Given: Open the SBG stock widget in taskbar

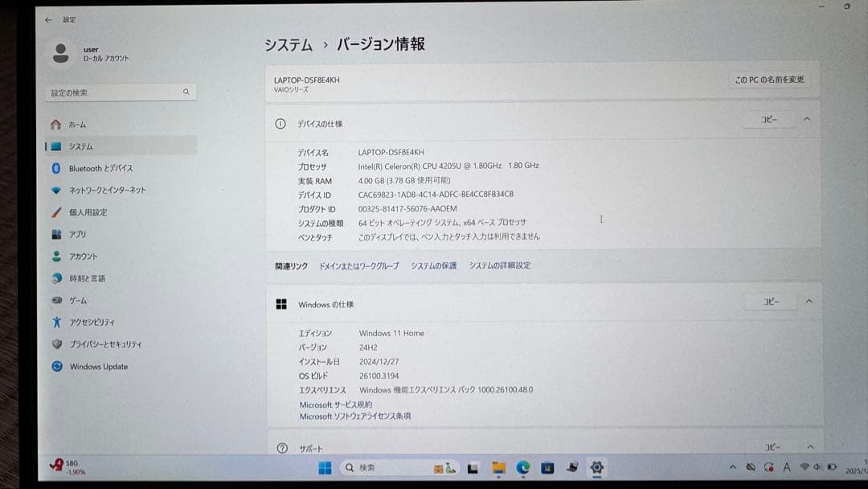Looking at the screenshot, I should click(68, 467).
